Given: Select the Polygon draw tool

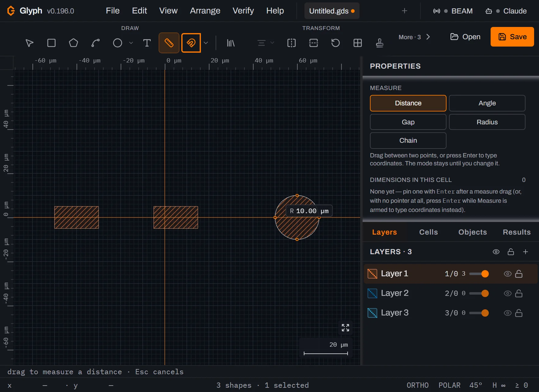Looking at the screenshot, I should coord(73,43).
